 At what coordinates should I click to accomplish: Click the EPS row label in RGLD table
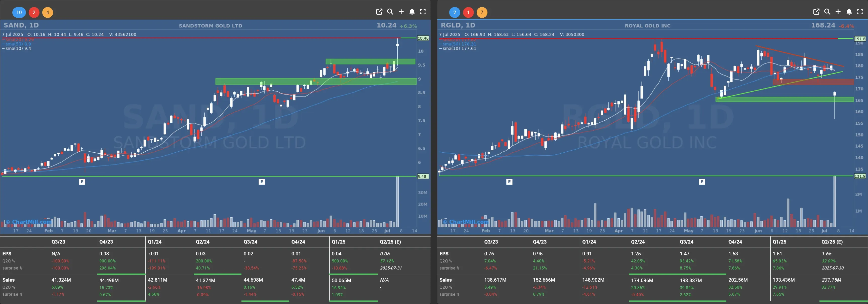click(x=444, y=254)
